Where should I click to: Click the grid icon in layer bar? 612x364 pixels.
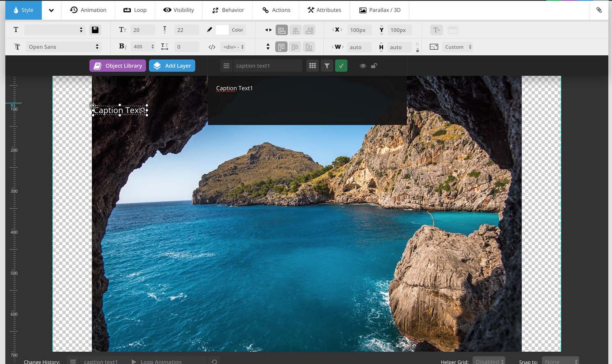click(313, 66)
